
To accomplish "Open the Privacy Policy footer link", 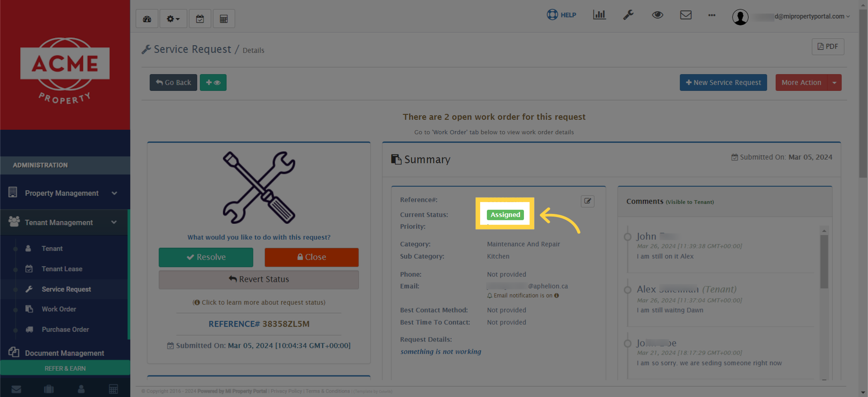I will [286, 392].
